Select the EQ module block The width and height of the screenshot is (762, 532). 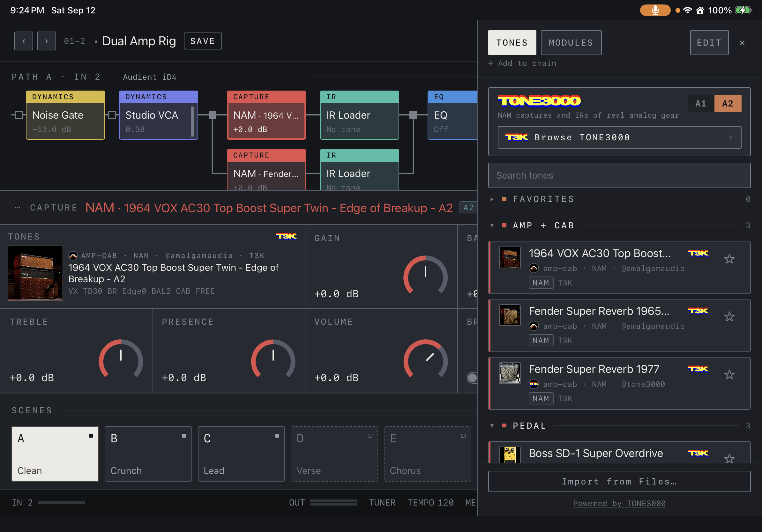pos(452,115)
